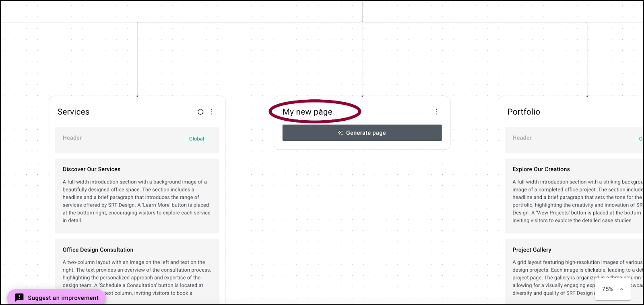Click sparkle icon on Generate page button
This screenshot has height=305, width=644.
point(341,133)
